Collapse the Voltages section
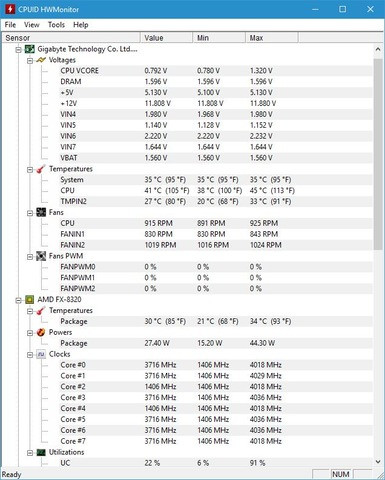The image size is (385, 480). pyautogui.click(x=30, y=61)
